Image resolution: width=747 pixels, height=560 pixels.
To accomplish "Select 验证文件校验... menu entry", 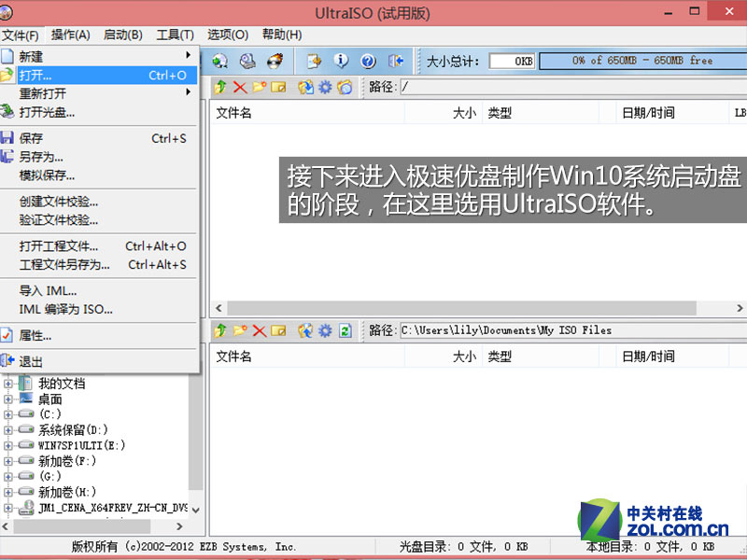I will [x=99, y=220].
